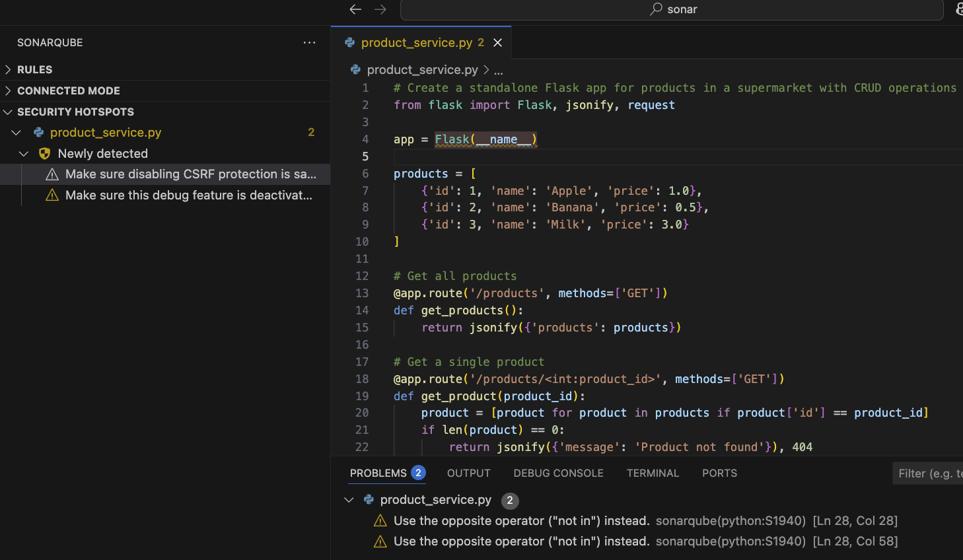Click the sonar command center search box
The width and height of the screenshot is (963, 560).
pos(672,9)
